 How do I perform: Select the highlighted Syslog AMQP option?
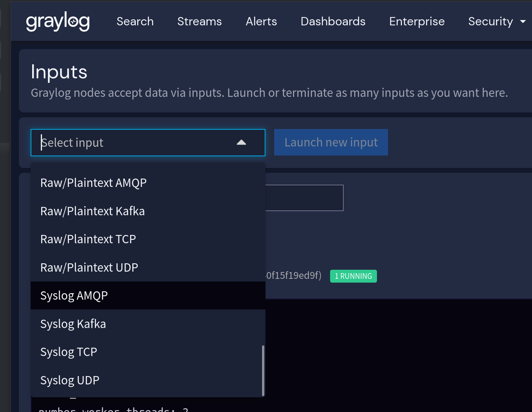pyautogui.click(x=74, y=295)
